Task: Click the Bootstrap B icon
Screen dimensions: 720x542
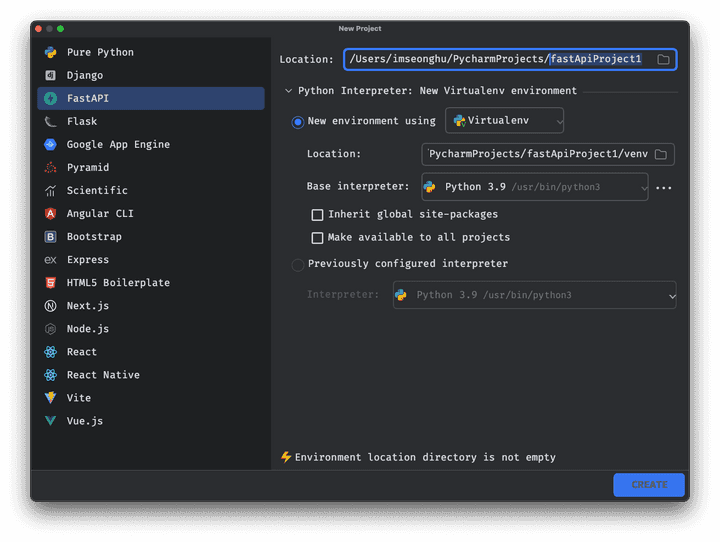Action: [x=51, y=237]
